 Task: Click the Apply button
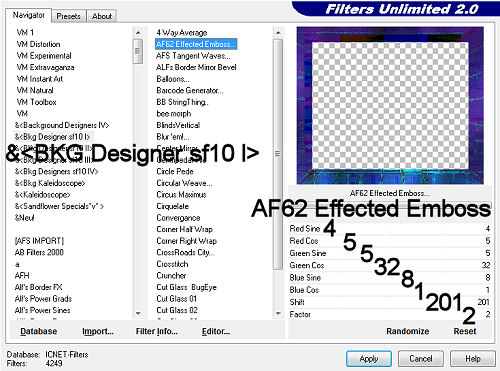[x=369, y=359]
